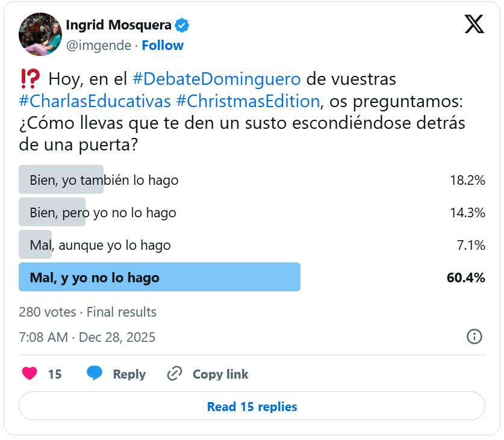
Task: Click the Copy link text
Action: 220,374
